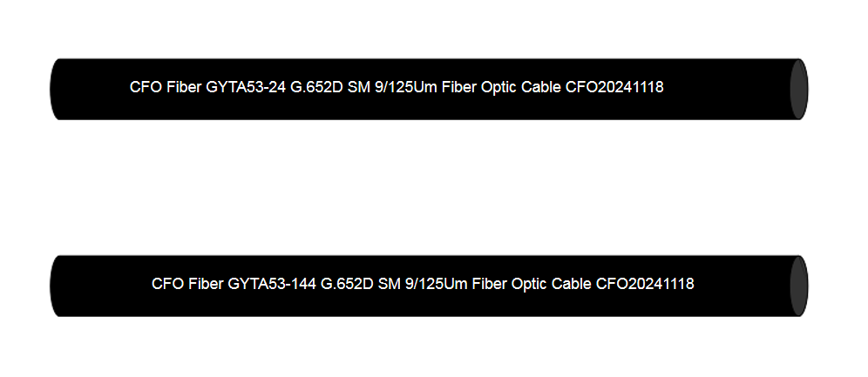The height and width of the screenshot is (377, 868).
Task: Click the gray end cap of GYTA53-24 cable
Action: click(799, 89)
